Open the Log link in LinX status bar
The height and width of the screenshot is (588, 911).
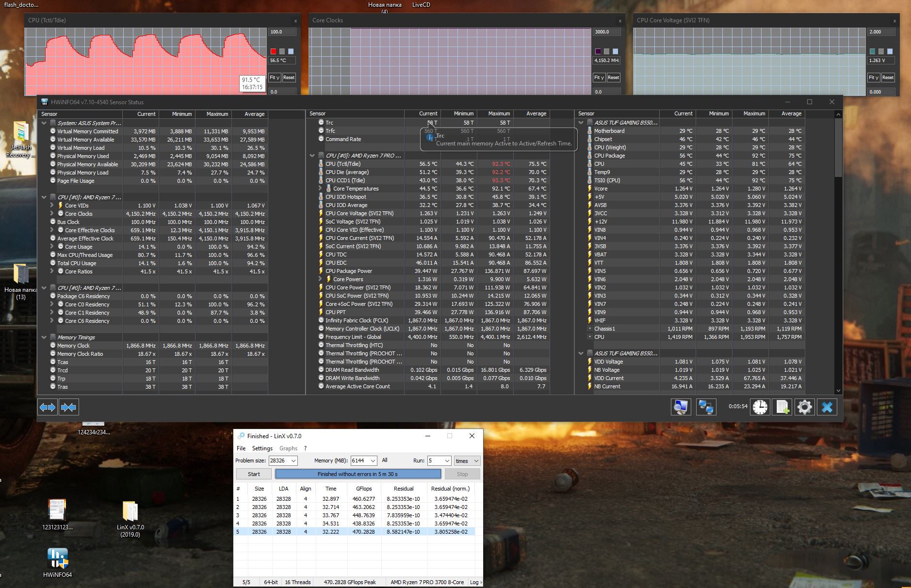(x=475, y=582)
